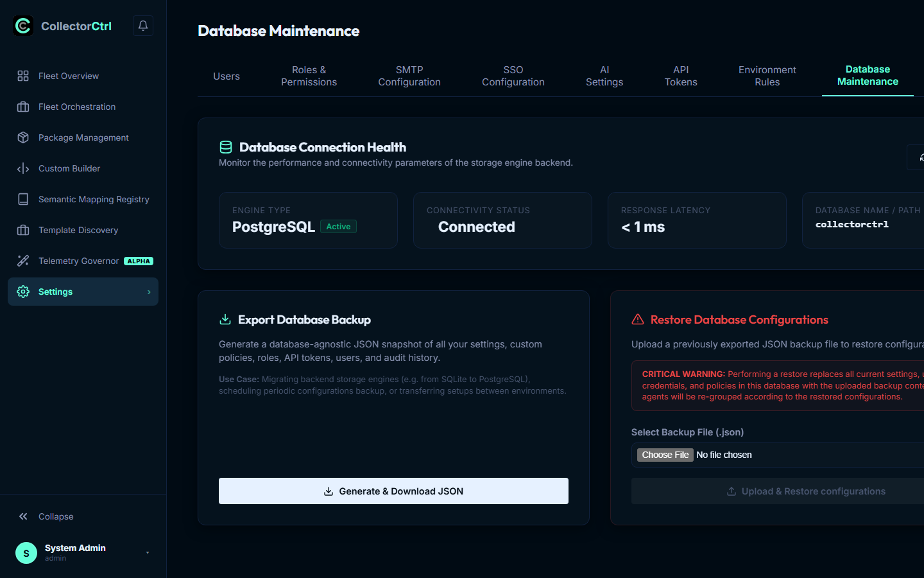The image size is (924, 578).
Task: Switch to the API Tokens tab
Action: point(681,76)
